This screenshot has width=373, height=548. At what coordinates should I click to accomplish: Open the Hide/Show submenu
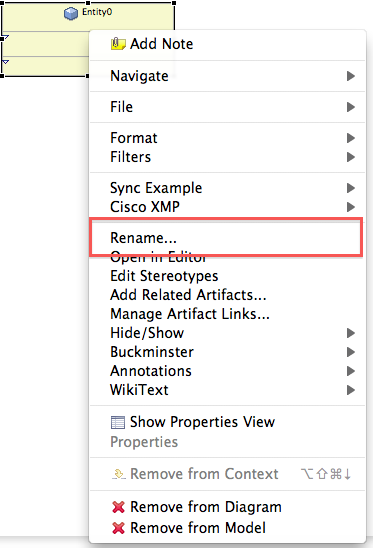[227, 333]
